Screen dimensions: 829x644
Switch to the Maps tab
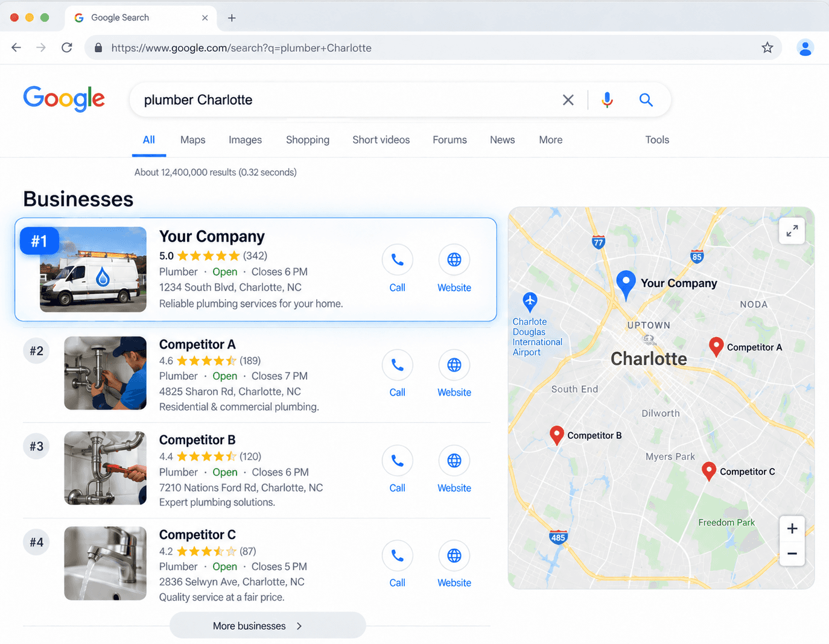click(x=193, y=140)
